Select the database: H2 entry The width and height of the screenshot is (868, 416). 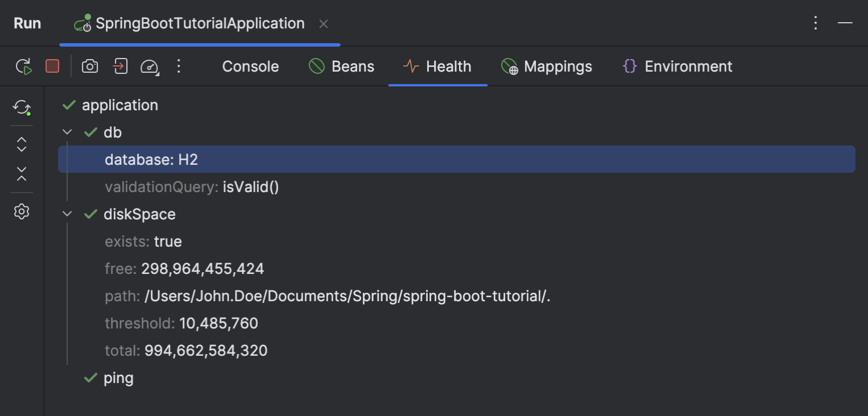tap(151, 159)
